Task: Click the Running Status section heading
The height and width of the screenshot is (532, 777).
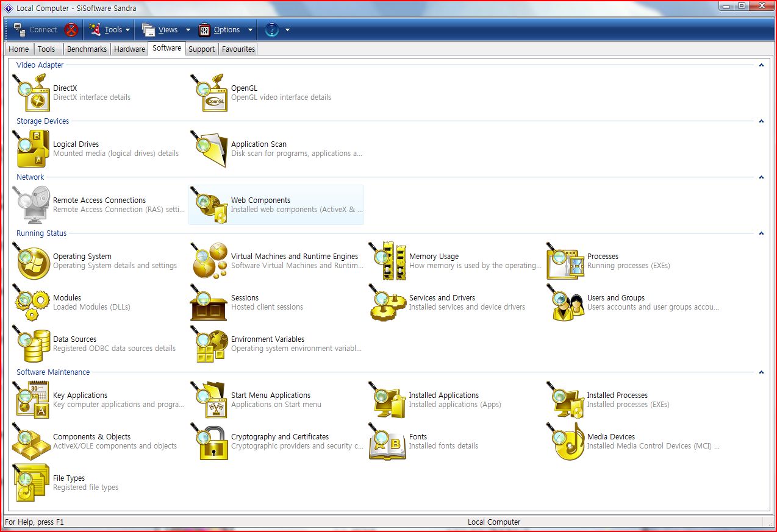Action: [41, 233]
